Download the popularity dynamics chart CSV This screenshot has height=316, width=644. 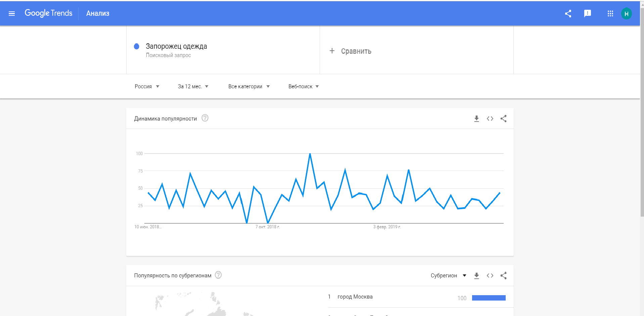click(x=476, y=119)
